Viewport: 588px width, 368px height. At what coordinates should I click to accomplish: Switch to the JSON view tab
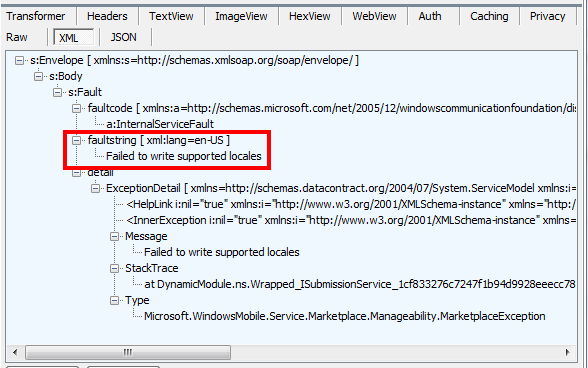click(123, 37)
